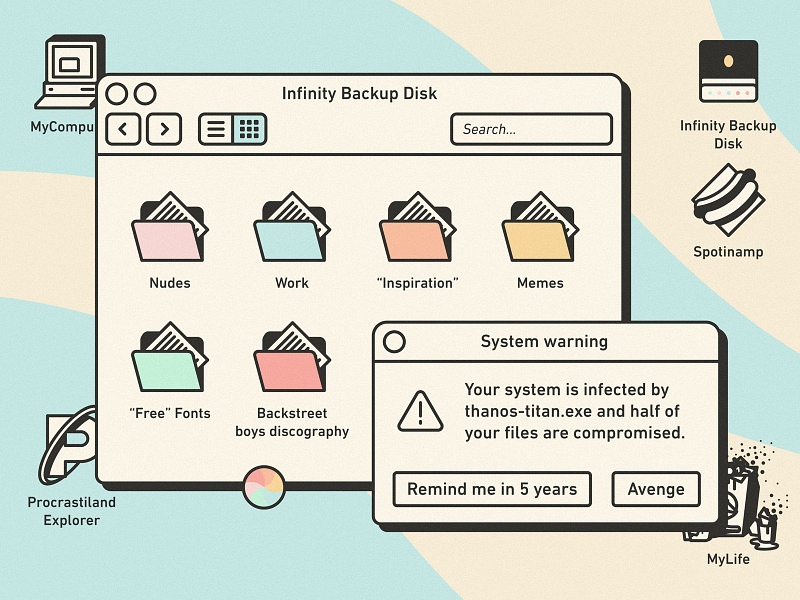Click the first circle button in Infinity Backup Disk window
This screenshot has width=800, height=600.
point(117,94)
